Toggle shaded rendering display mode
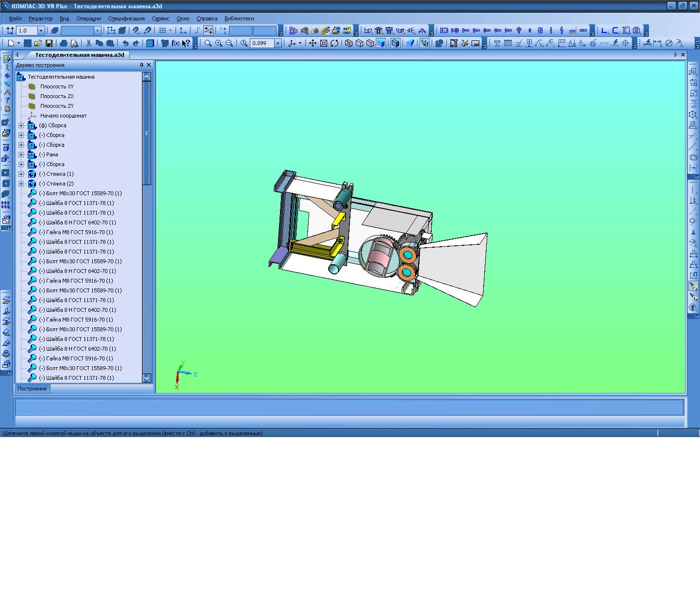 pos(381,43)
